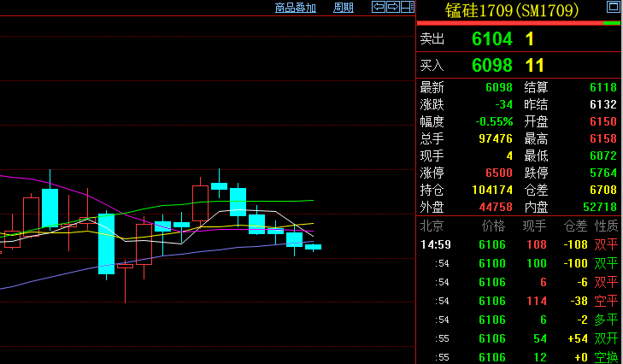Click the tick price 6100
The image size is (623, 364).
coord(492,263)
